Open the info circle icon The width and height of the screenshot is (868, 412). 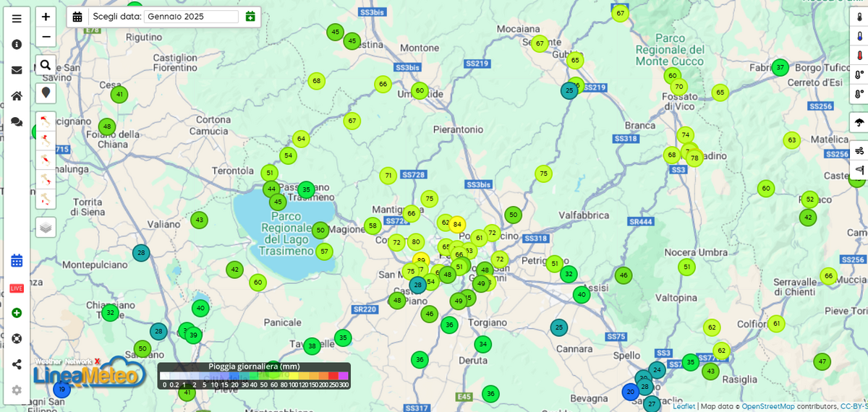click(17, 44)
